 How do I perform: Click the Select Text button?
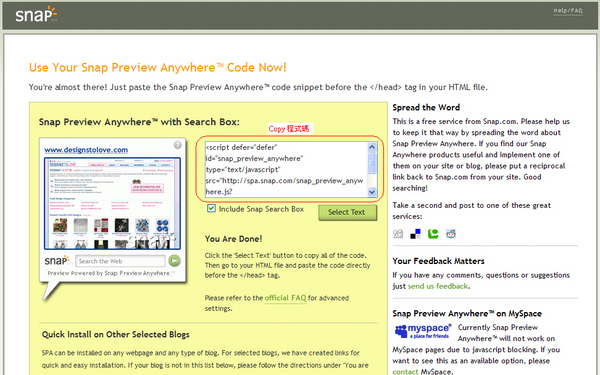347,212
